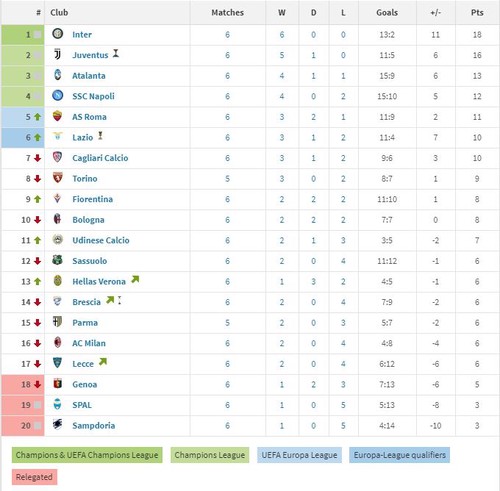Select the Goals column header
The image size is (500, 491).
pos(387,13)
